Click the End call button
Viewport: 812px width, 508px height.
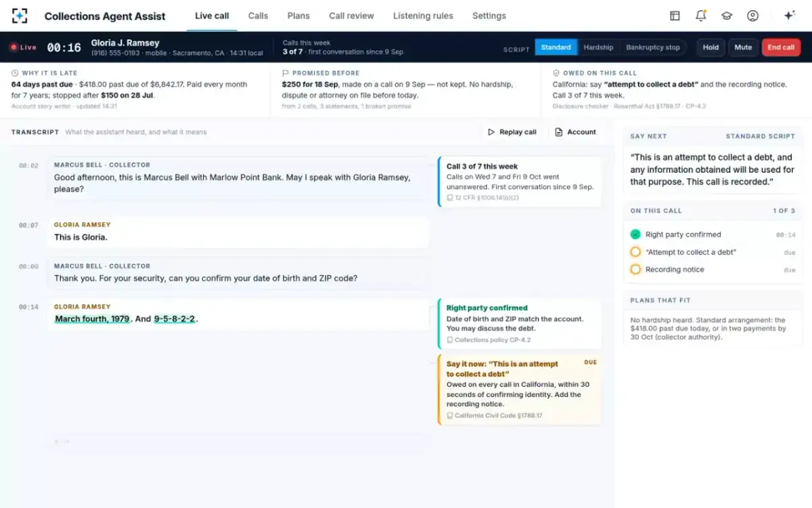pyautogui.click(x=781, y=47)
